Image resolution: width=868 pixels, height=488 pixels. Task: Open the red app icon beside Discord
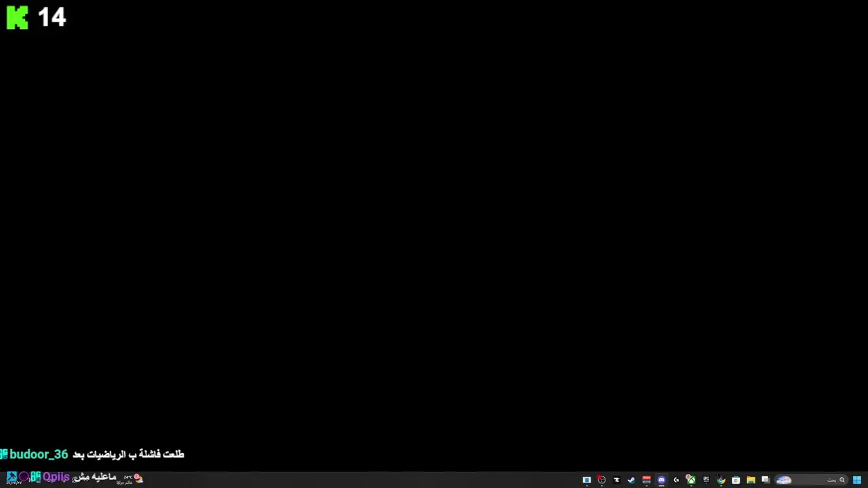[x=646, y=480]
